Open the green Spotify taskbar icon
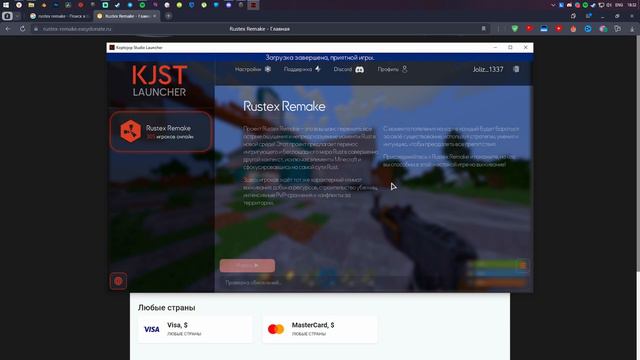 coord(142,5)
